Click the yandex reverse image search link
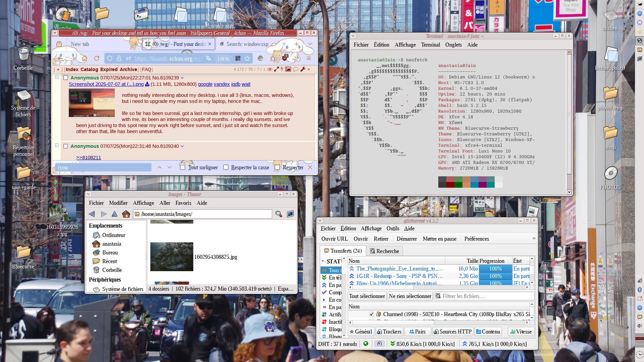644x362 pixels. pos(222,84)
